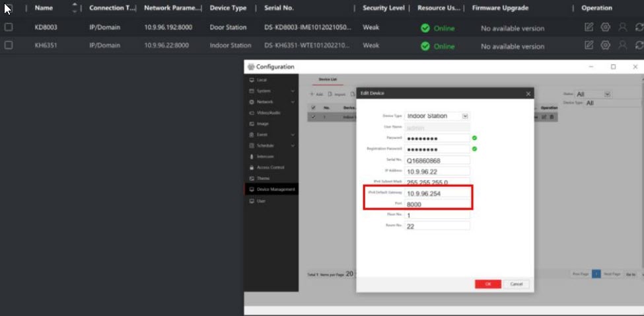Screen dimensions: 644x316
Task: Click the refresh icon for KD8003
Action: click(x=639, y=27)
